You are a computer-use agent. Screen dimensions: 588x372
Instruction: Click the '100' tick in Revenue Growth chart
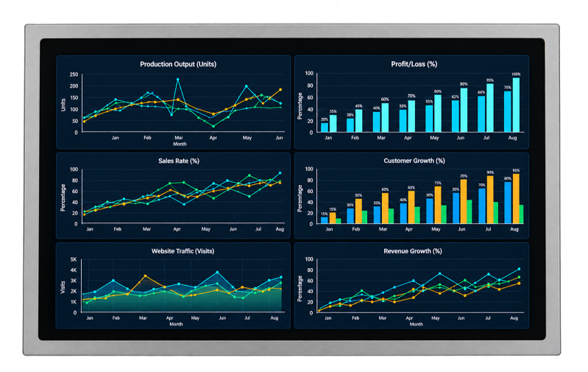point(309,259)
